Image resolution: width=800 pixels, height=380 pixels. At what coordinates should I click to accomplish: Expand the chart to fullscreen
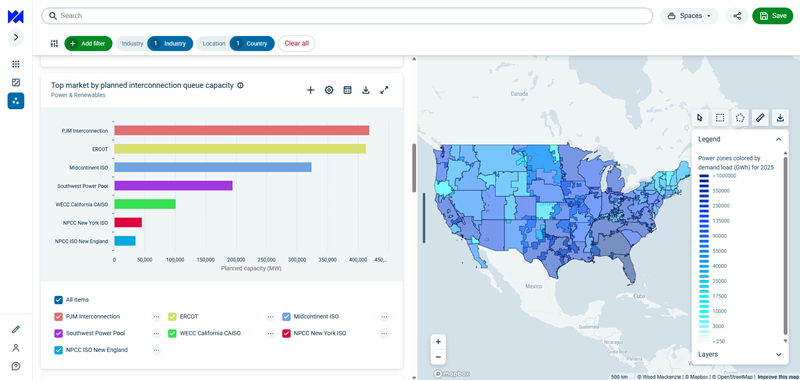(x=384, y=90)
